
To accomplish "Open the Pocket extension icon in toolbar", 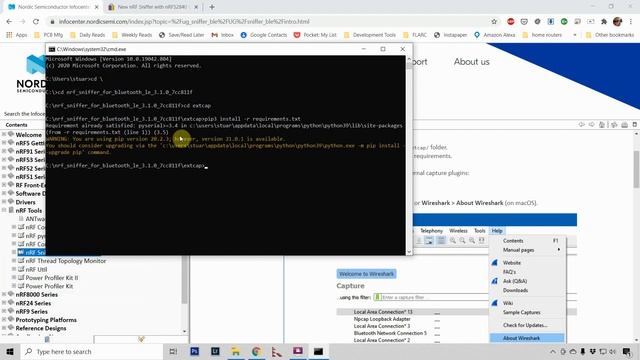I will point(524,22).
